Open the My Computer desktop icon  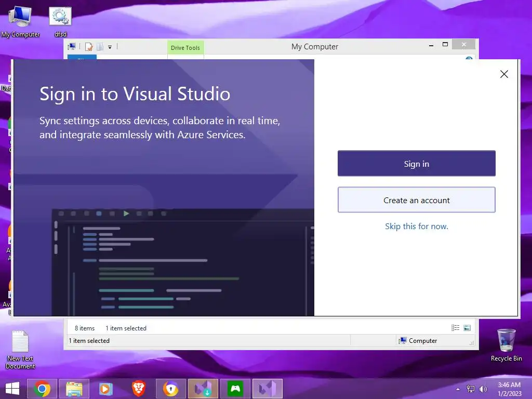click(20, 21)
